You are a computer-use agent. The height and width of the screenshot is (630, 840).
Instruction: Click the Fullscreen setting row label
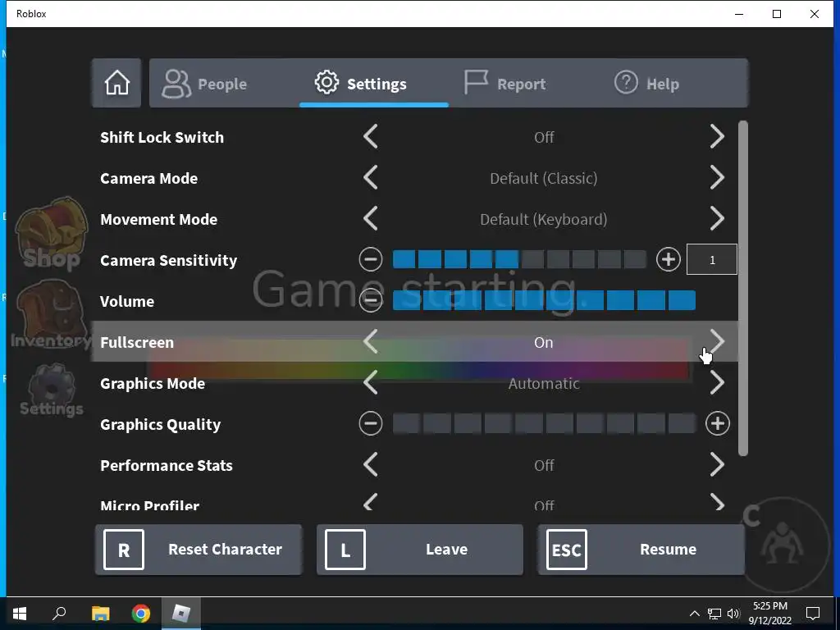click(137, 342)
